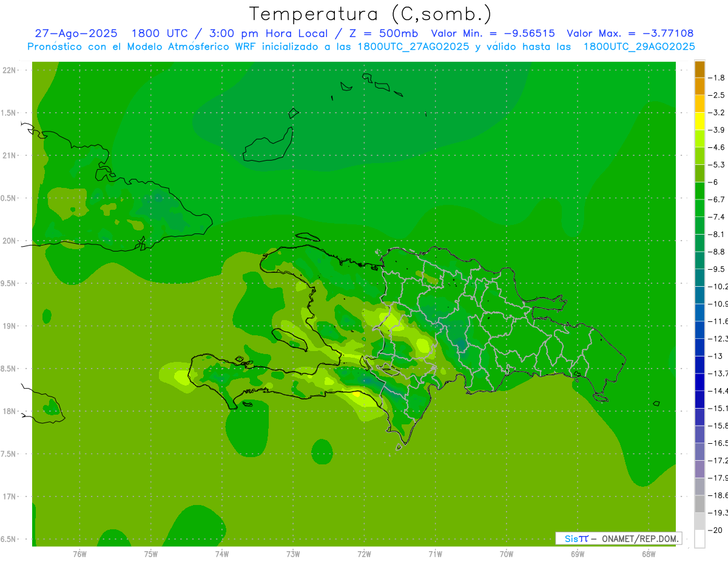Select the date text '27-Ago-2025'

76,33
